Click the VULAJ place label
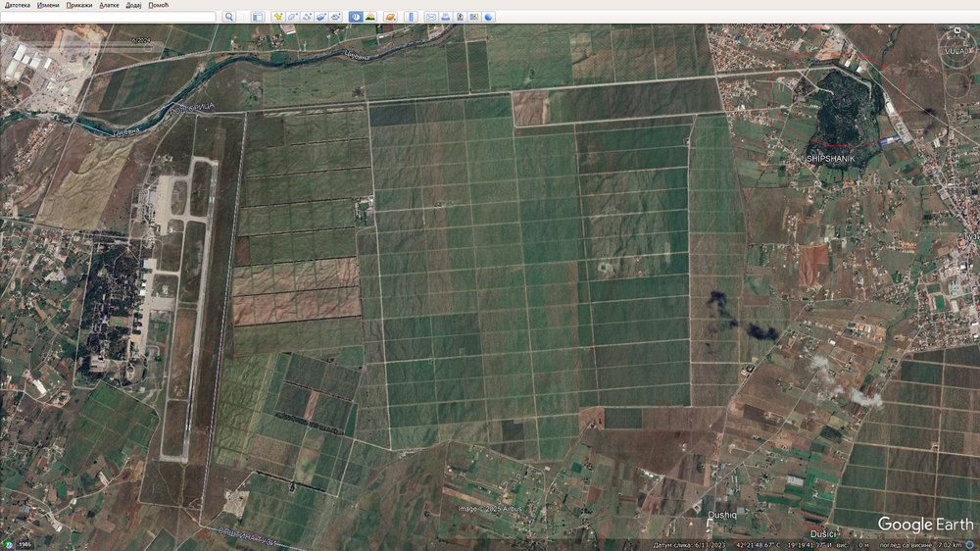This screenshot has width=980, height=551. tap(956, 51)
